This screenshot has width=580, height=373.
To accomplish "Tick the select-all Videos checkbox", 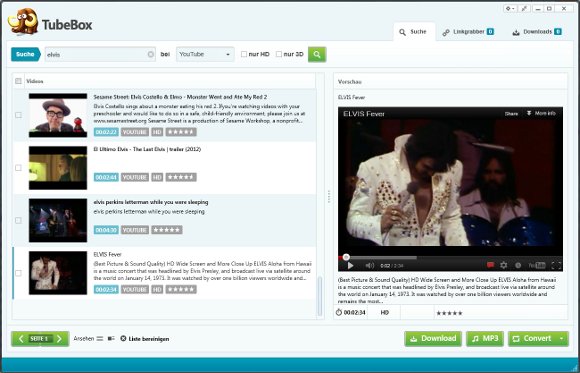I will [18, 81].
